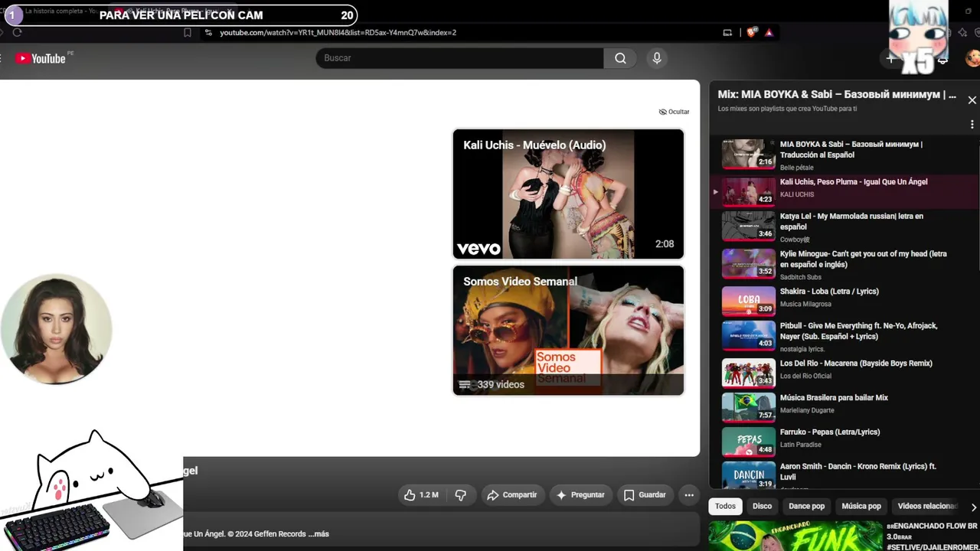Open the user avatar account menu
This screenshot has width=980, height=551.
[972, 58]
